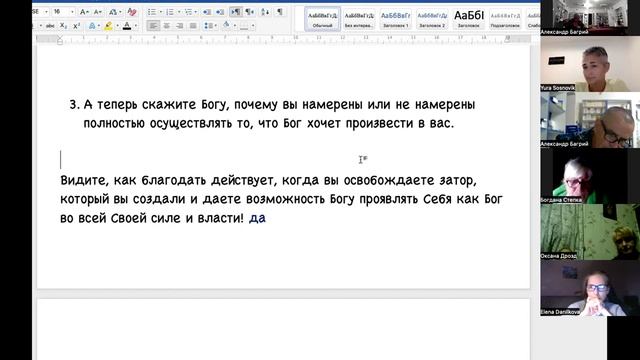Apply the font color (A with black bar)
This screenshot has height=360, width=640.
(127, 26)
